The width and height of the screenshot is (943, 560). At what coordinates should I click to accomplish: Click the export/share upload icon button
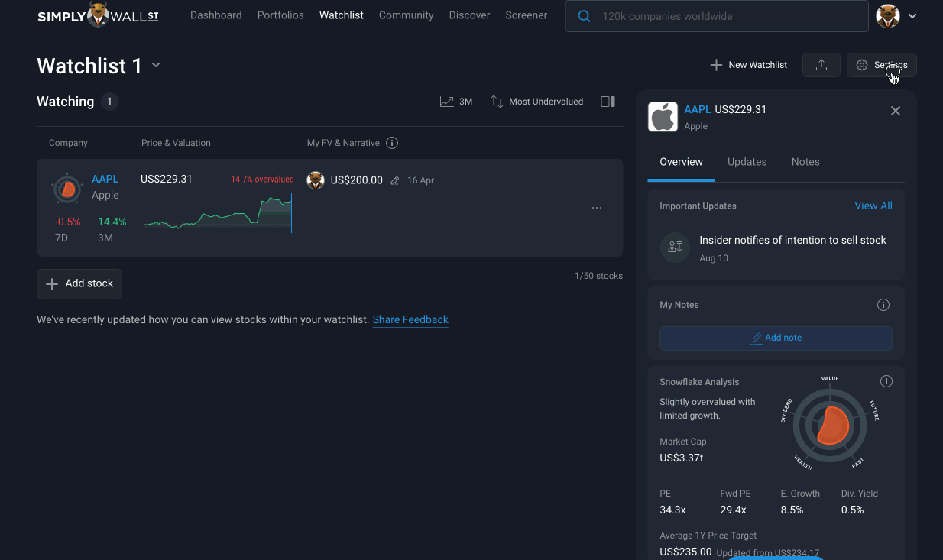click(821, 65)
